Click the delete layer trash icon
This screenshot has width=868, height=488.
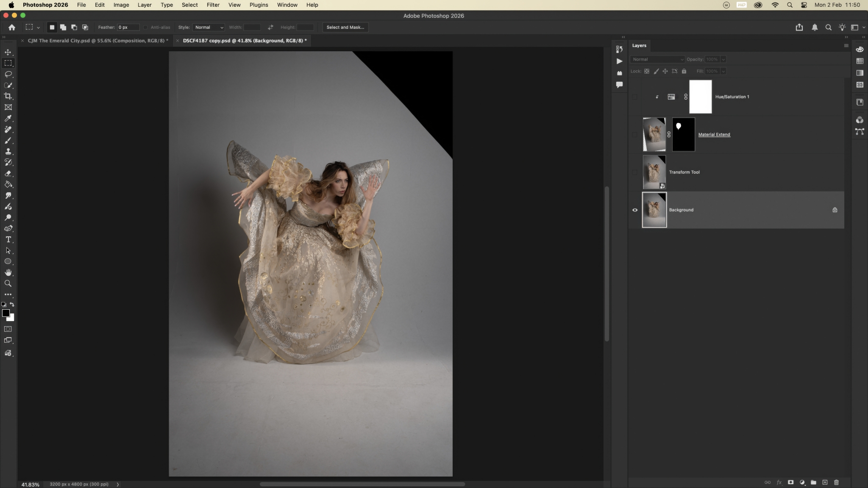(x=836, y=482)
